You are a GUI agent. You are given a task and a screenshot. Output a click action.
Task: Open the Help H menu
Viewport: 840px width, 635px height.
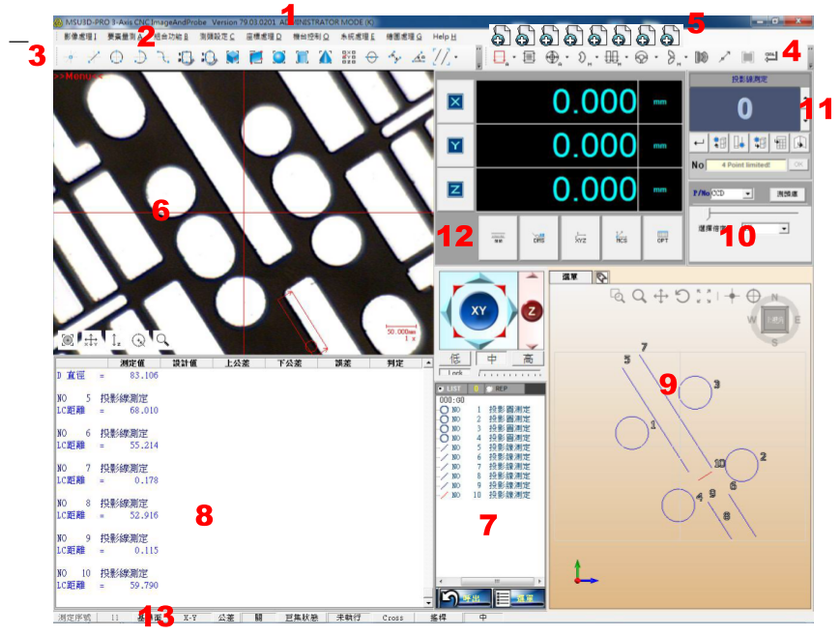(x=444, y=37)
